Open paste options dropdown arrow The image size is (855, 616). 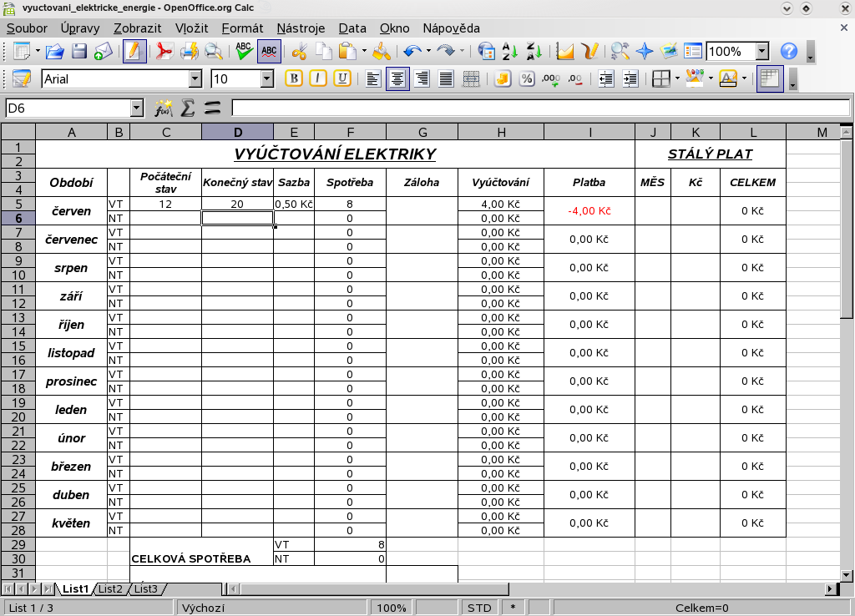(x=364, y=51)
